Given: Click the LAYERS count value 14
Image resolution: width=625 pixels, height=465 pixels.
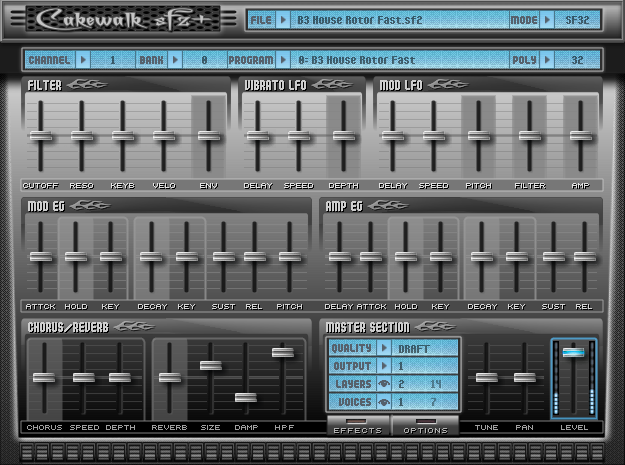Looking at the screenshot, I should point(436,384).
